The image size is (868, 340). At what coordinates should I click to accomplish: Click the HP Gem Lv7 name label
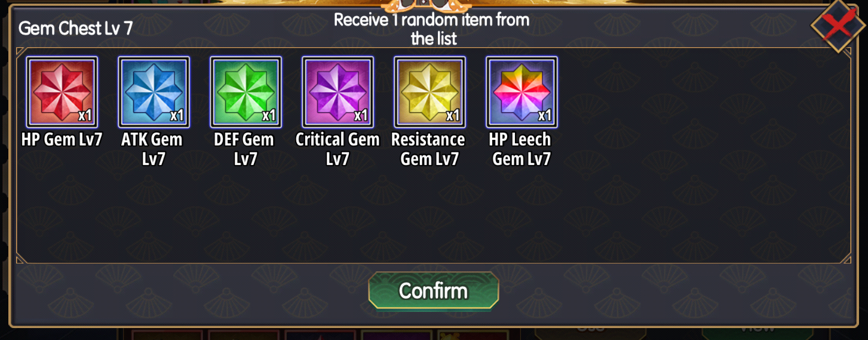coord(62,140)
